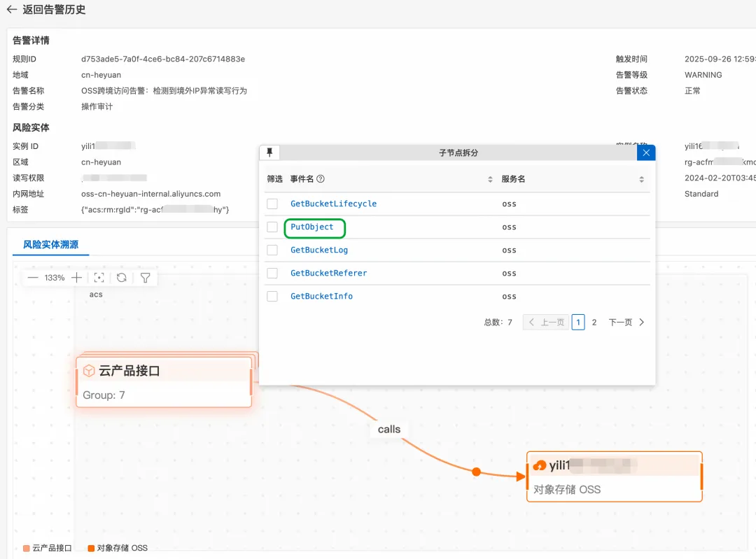Check the GetBucketReferer row checkbox
Image resolution: width=756 pixels, height=559 pixels.
(x=272, y=274)
